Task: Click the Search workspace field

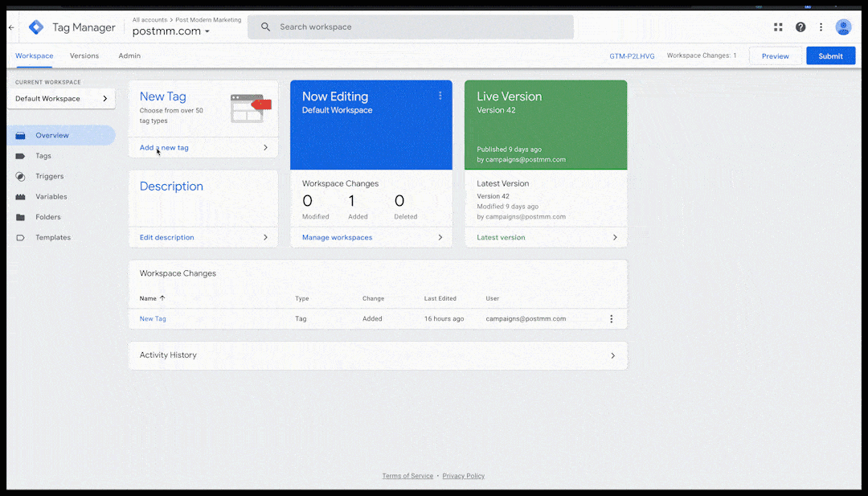Action: point(418,27)
